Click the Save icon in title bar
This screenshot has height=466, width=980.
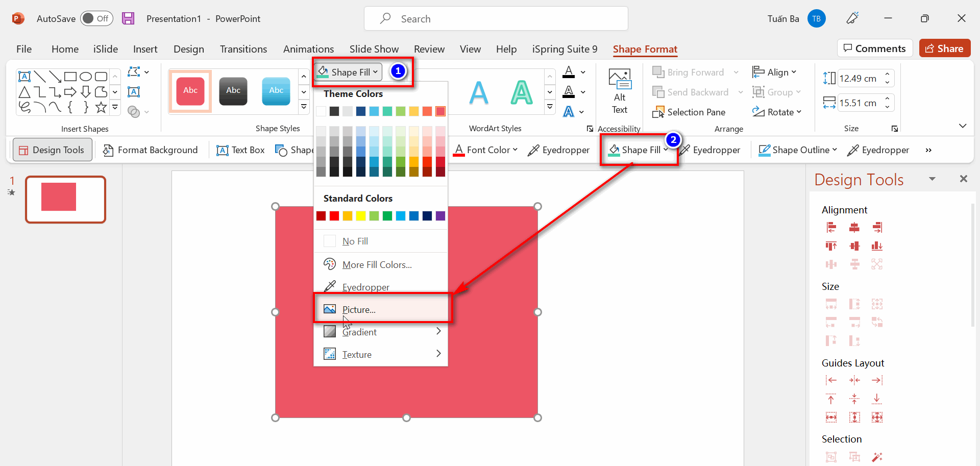[x=128, y=18]
